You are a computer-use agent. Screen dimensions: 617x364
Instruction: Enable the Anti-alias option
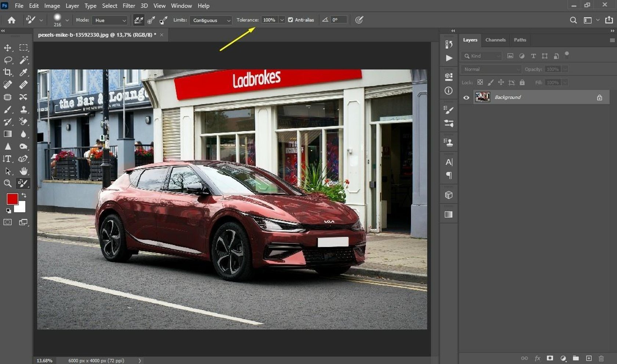(290, 20)
